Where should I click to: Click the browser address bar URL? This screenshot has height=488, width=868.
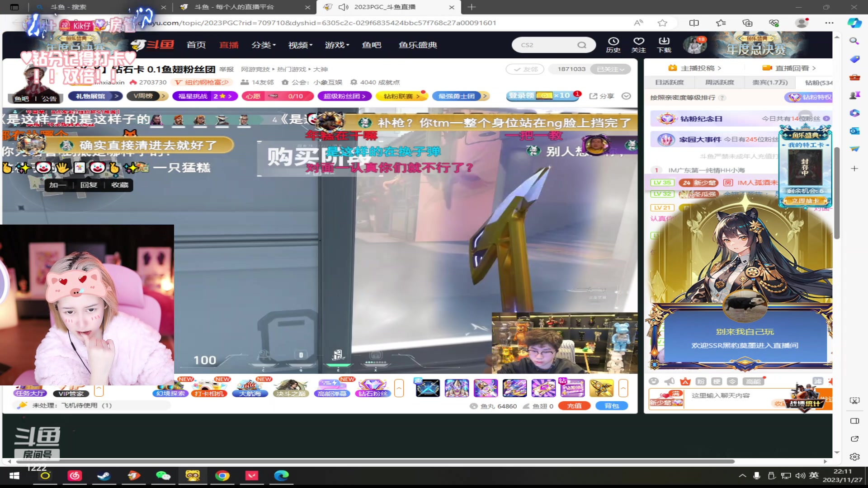point(323,23)
